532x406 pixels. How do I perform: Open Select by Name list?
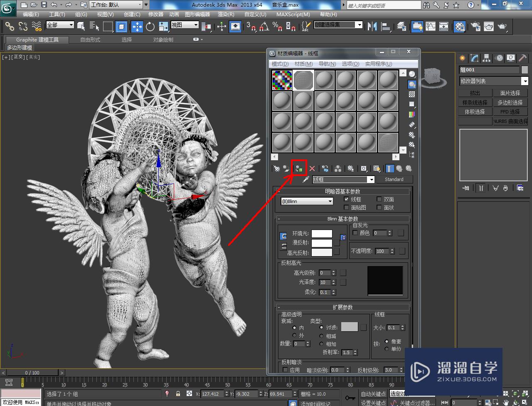point(94,27)
